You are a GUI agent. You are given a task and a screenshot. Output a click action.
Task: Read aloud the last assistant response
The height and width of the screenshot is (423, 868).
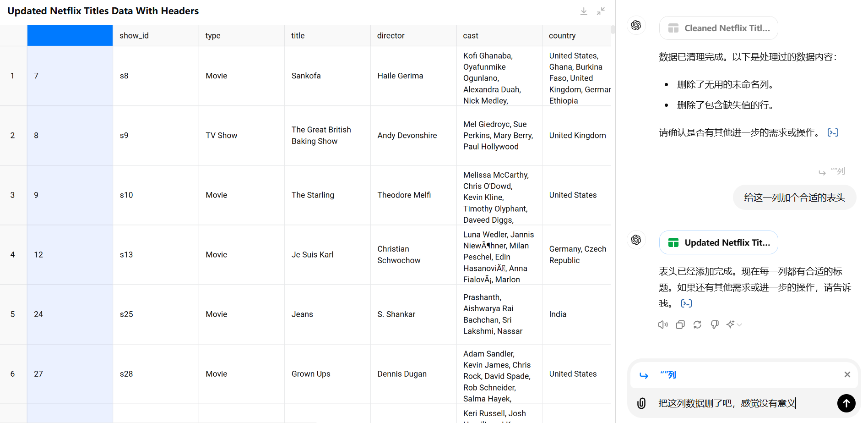point(663,324)
